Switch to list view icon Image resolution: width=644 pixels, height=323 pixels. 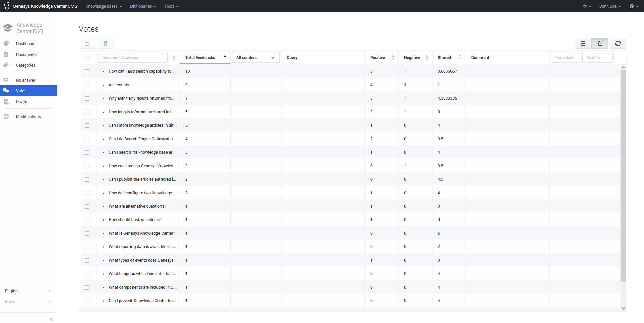point(583,43)
